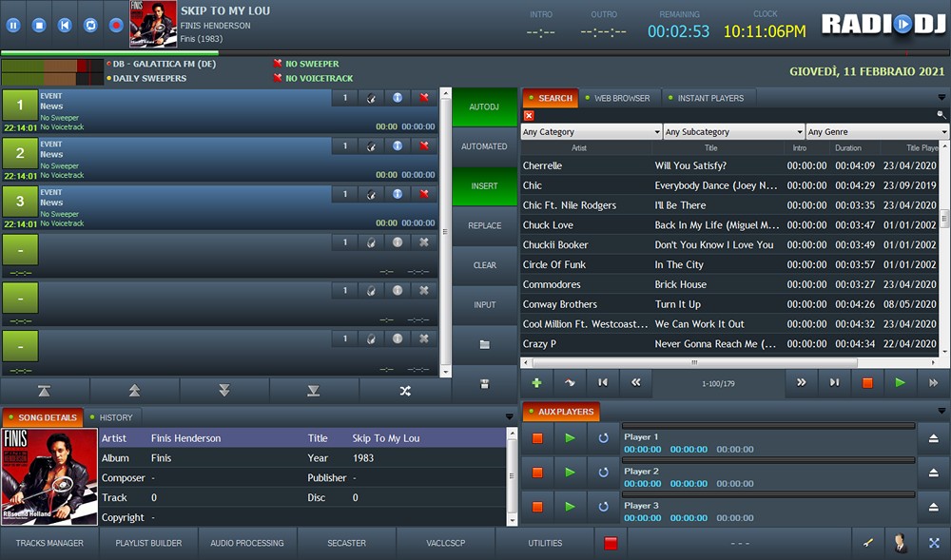Select the Song Details tab
951x560 pixels.
pyautogui.click(x=43, y=417)
